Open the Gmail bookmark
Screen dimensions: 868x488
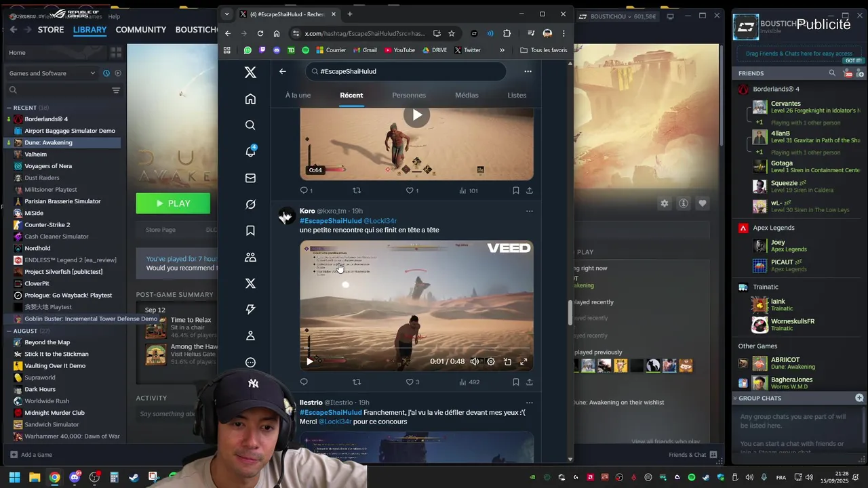pyautogui.click(x=364, y=50)
